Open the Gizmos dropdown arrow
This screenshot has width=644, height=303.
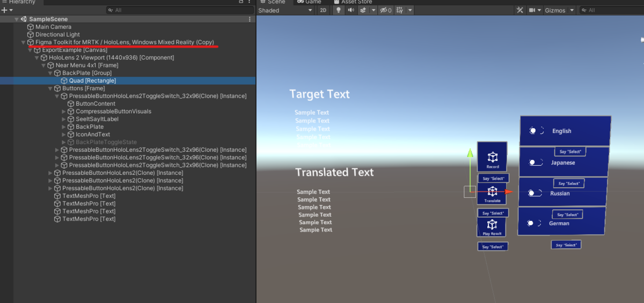pos(572,10)
